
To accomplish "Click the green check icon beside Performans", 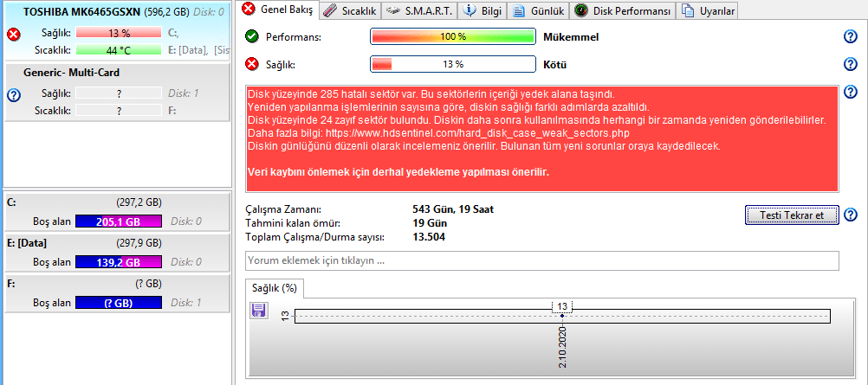I will tap(252, 37).
